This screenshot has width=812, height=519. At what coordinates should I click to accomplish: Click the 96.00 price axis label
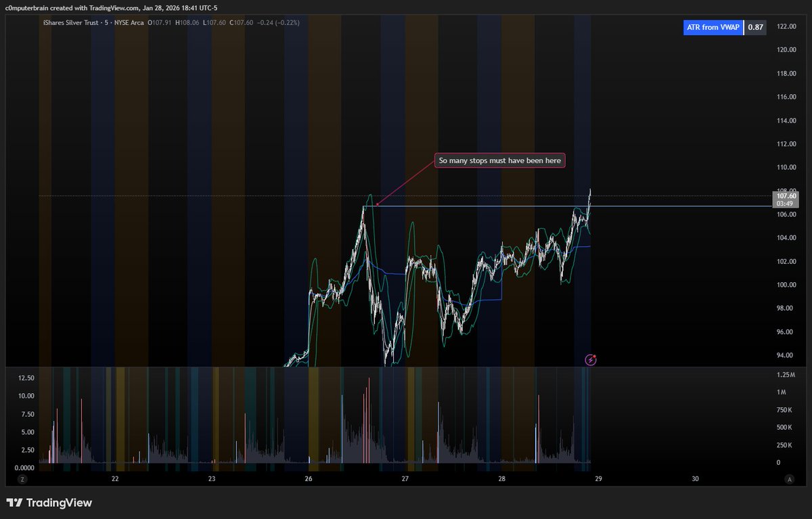(785, 332)
